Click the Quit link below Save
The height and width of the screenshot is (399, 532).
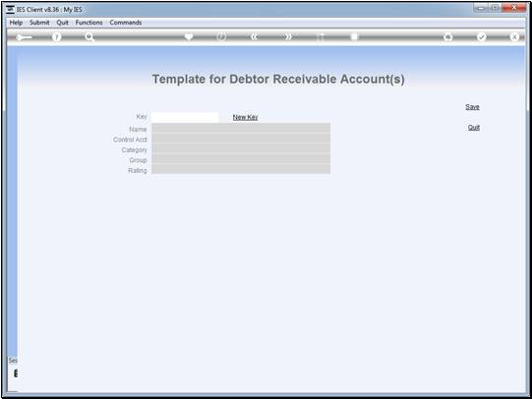tap(474, 128)
